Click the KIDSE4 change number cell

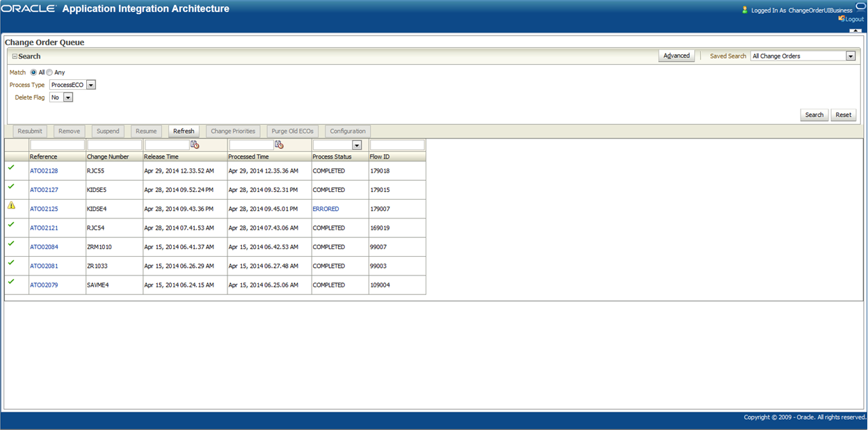point(114,209)
